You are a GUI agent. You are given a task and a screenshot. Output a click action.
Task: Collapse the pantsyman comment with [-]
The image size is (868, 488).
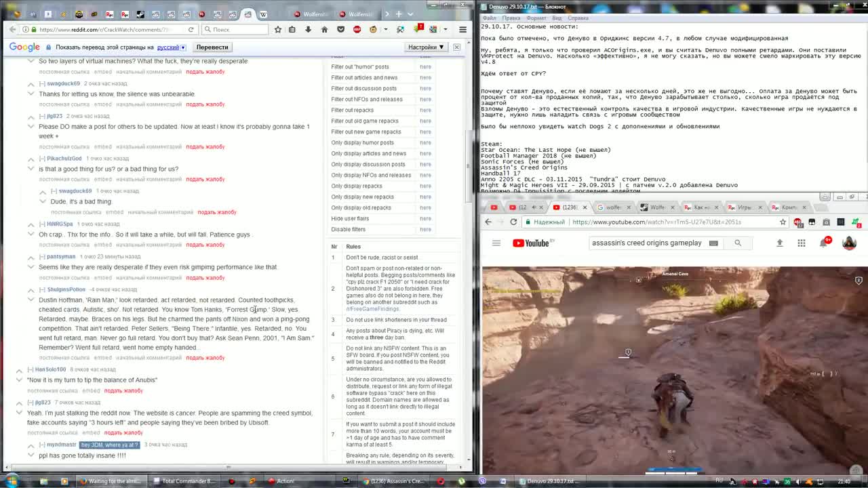42,257
